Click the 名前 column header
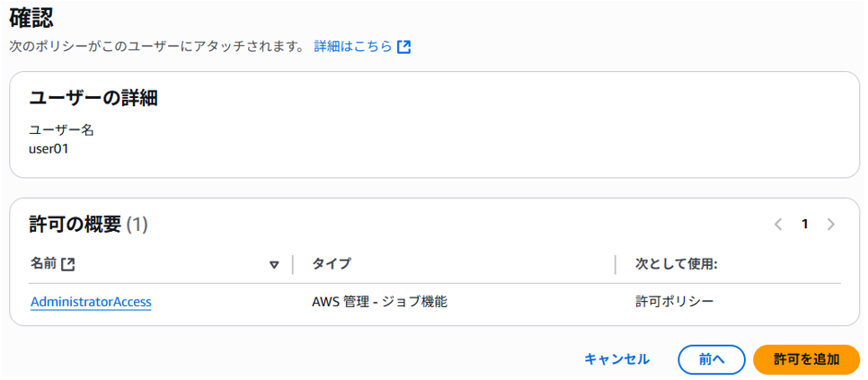This screenshot has height=380, width=868. pos(43,264)
